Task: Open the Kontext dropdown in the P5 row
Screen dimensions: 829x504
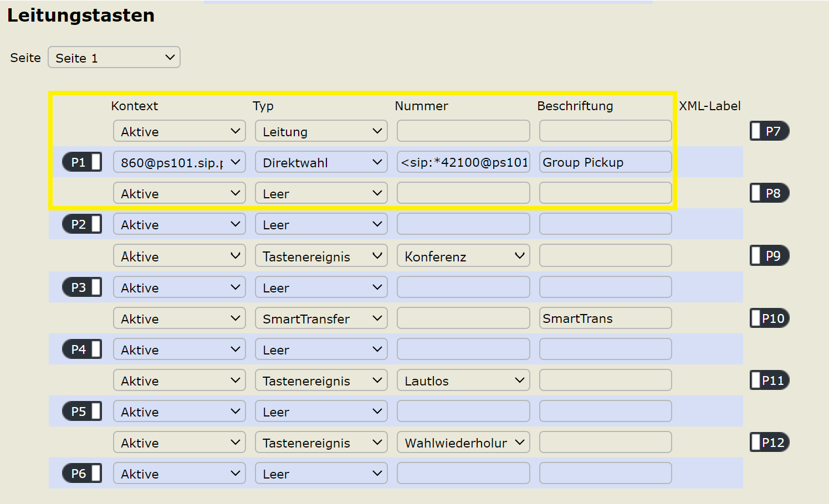Action: tap(180, 412)
